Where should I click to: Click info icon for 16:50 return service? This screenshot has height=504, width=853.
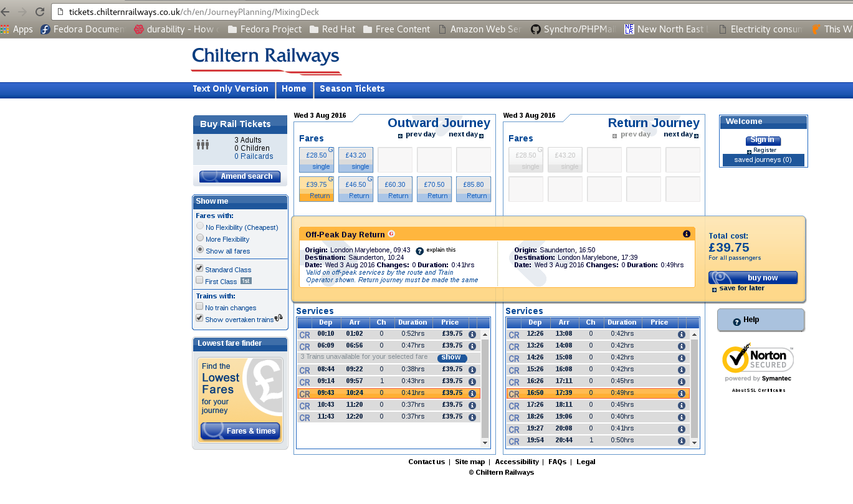pyautogui.click(x=681, y=394)
